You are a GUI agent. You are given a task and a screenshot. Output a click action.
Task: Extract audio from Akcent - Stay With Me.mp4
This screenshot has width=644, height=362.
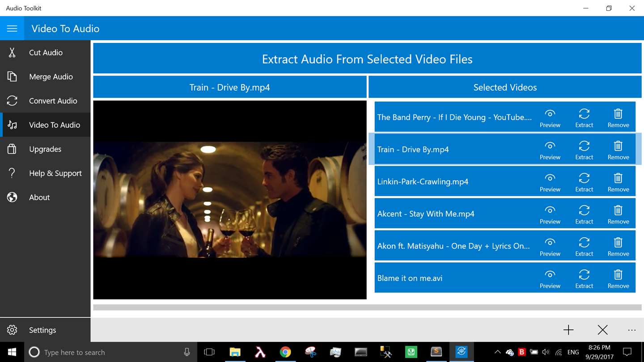coord(584,215)
